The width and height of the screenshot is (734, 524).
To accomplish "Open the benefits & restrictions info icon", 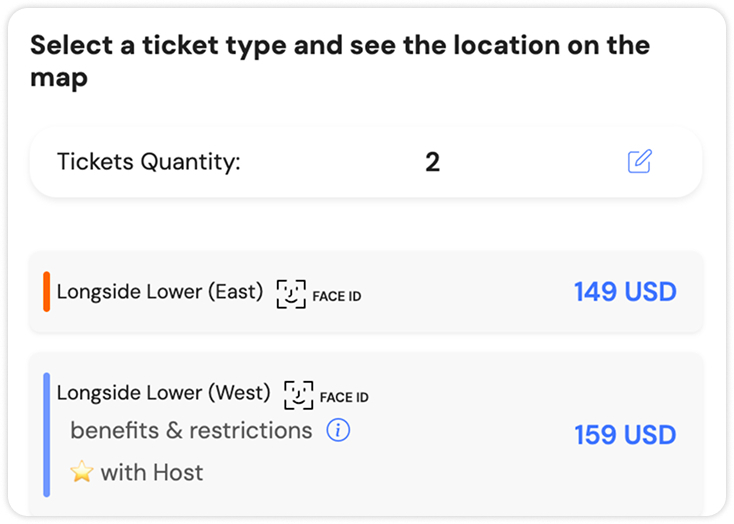I will tap(339, 431).
